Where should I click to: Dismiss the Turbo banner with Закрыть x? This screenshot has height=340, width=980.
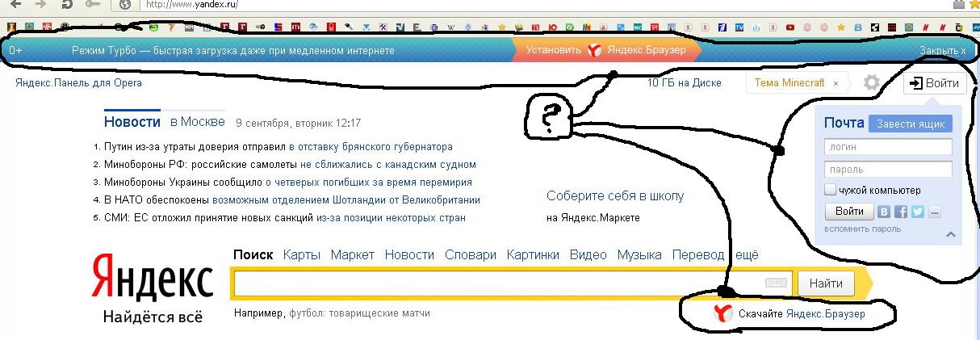coord(942,50)
